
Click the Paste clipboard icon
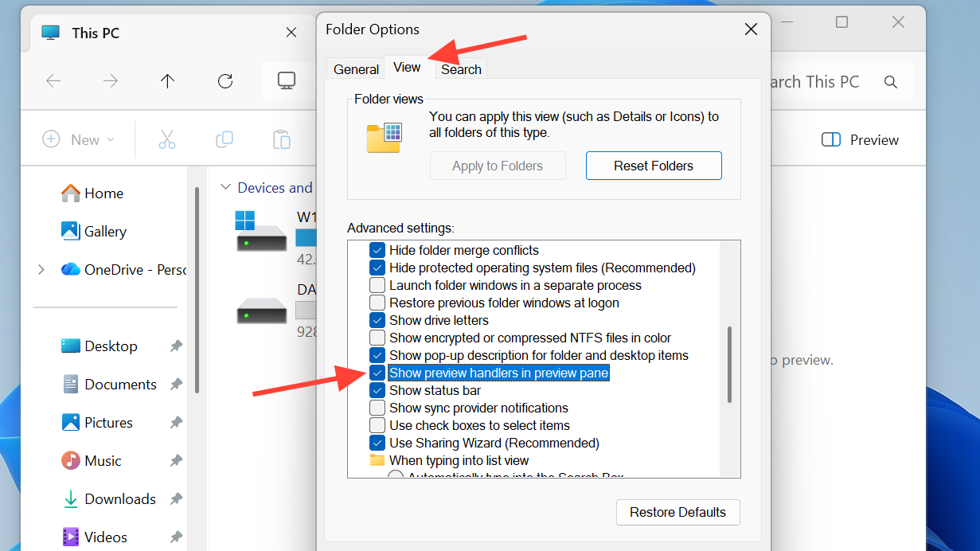click(282, 139)
